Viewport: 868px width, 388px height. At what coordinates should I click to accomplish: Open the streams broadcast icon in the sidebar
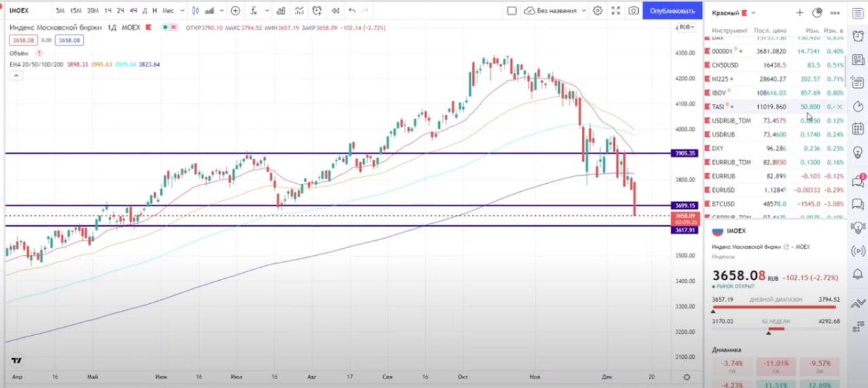coord(857,251)
